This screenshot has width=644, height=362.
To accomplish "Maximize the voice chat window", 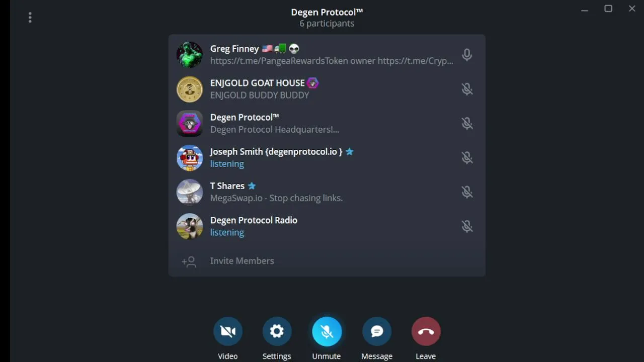I will [x=608, y=9].
